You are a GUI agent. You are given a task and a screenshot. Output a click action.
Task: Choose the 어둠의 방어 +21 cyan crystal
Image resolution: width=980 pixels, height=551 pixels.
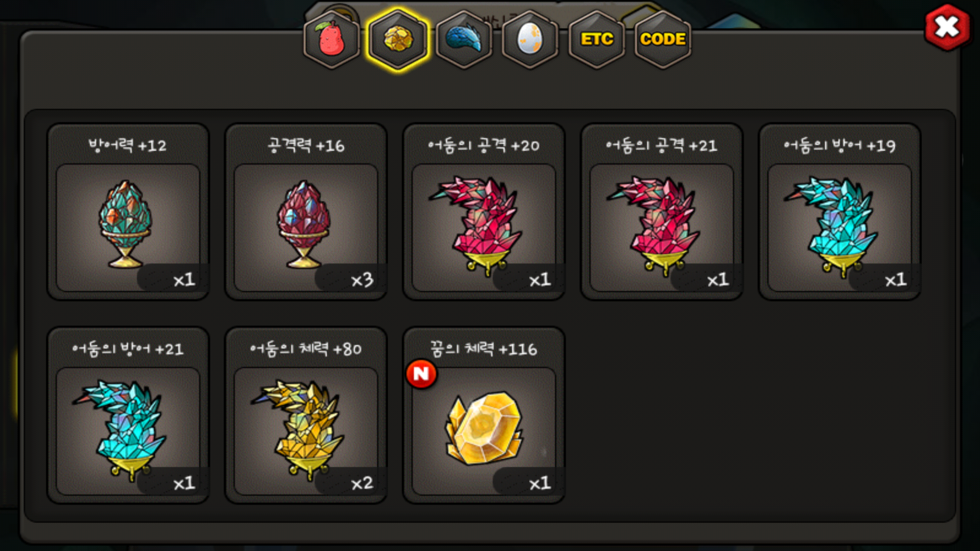click(128, 431)
